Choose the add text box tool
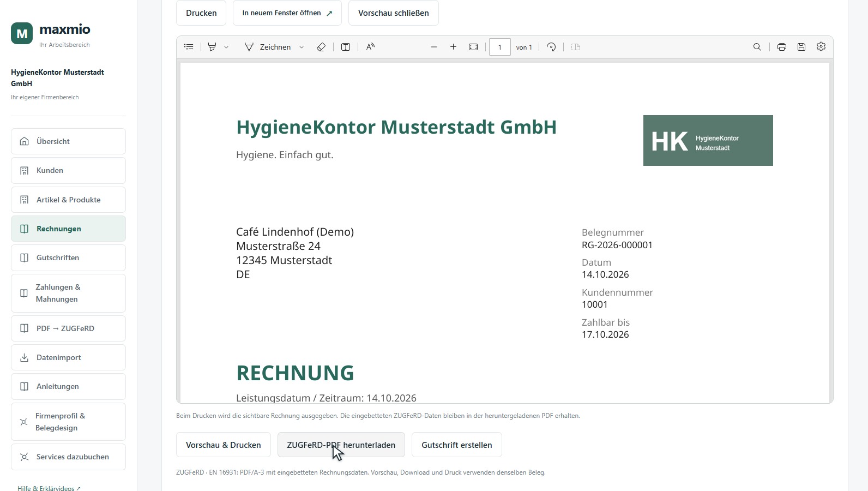The width and height of the screenshot is (868, 491). pyautogui.click(x=346, y=47)
